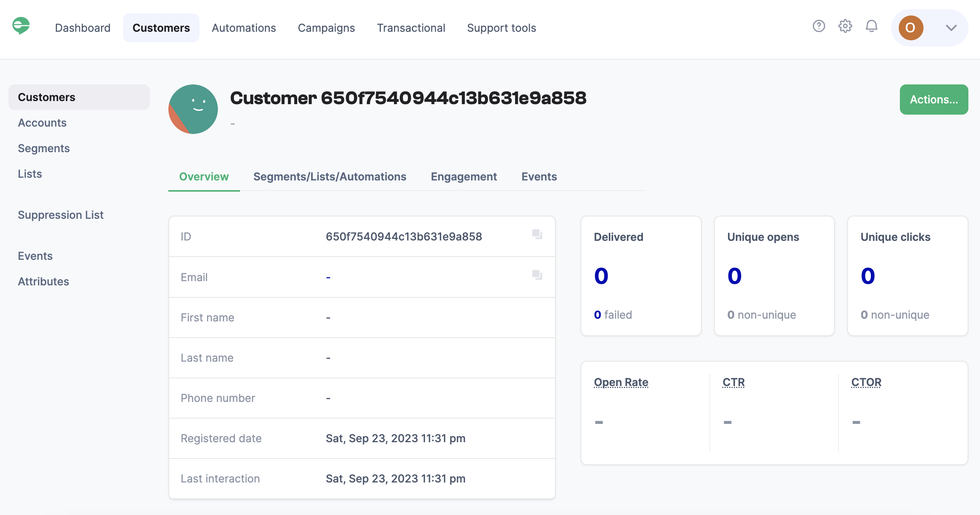Click the Last name label
Viewport: 980px width, 515px height.
(x=207, y=358)
